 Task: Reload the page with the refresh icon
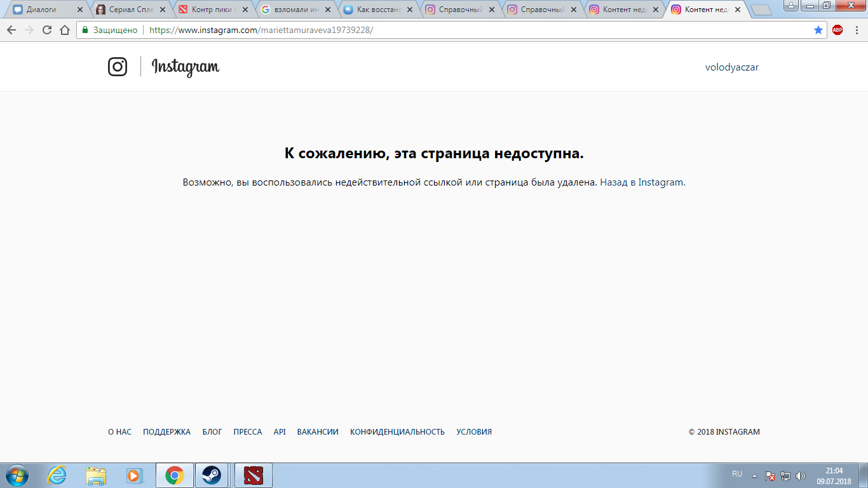click(x=47, y=30)
